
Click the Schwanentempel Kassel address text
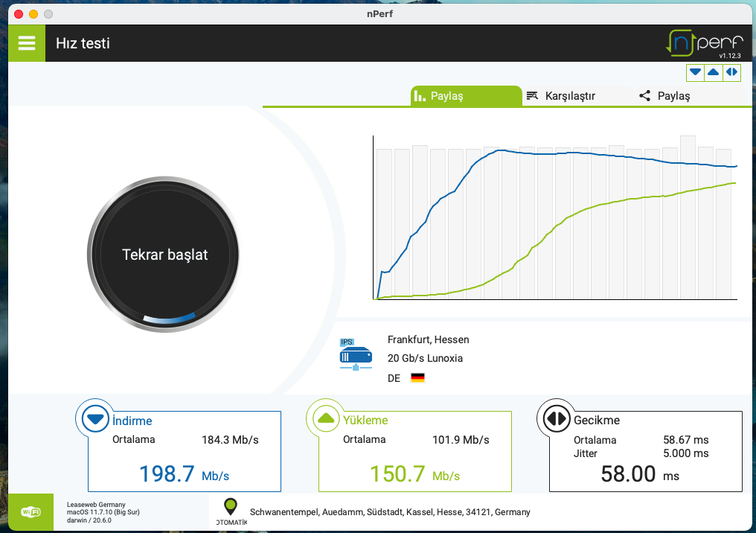click(390, 512)
